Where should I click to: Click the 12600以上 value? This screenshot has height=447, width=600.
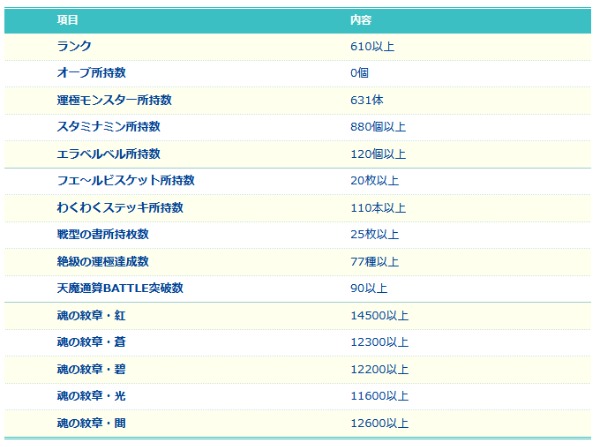pos(379,423)
